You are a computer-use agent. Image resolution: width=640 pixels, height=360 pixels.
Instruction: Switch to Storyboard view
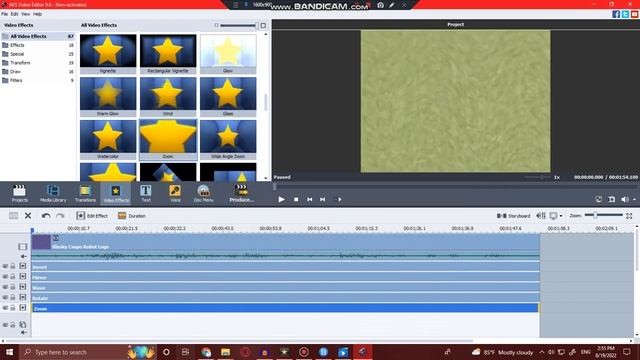point(513,216)
